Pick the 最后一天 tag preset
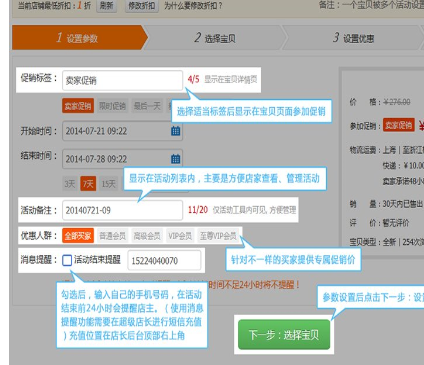Image resolution: width=424 pixels, height=365 pixels. (147, 106)
